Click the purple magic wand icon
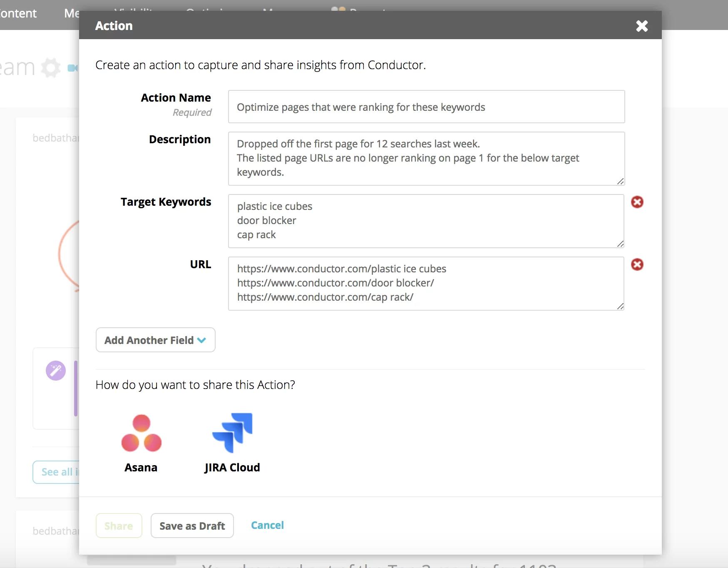Image resolution: width=728 pixels, height=568 pixels. pyautogui.click(x=56, y=370)
